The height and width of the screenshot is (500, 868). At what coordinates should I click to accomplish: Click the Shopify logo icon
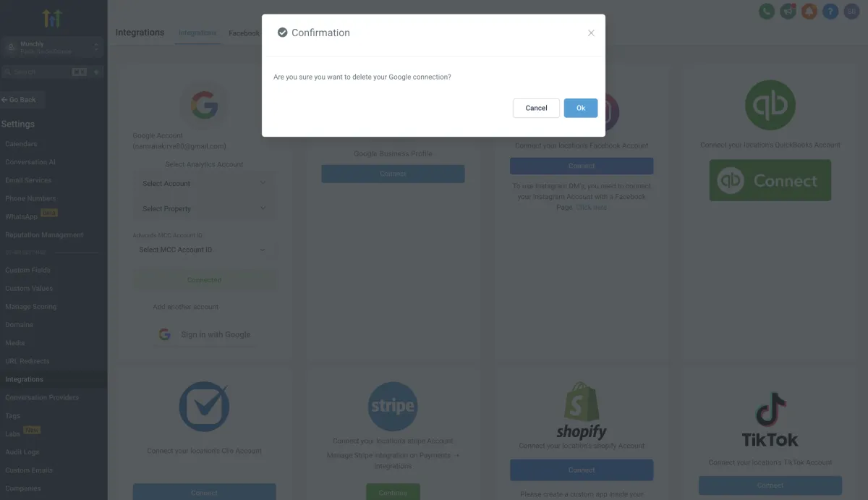coord(582,410)
